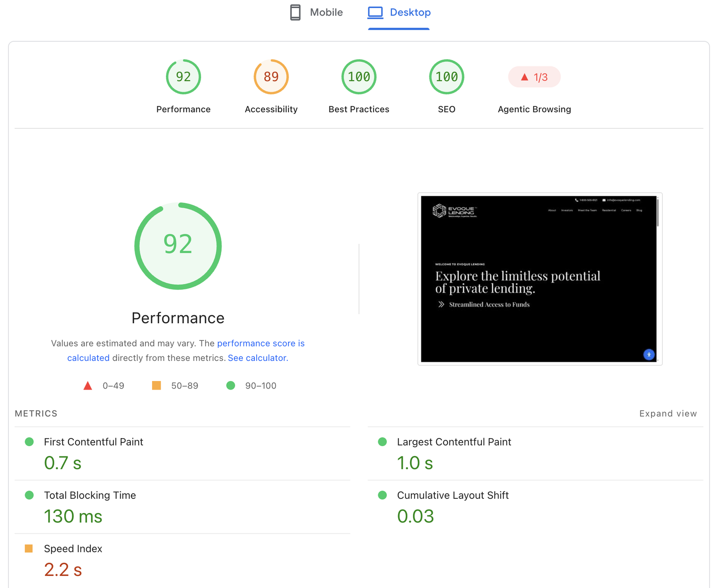Jump to Best Practices score gauge 100
The image size is (718, 588).
coord(359,77)
